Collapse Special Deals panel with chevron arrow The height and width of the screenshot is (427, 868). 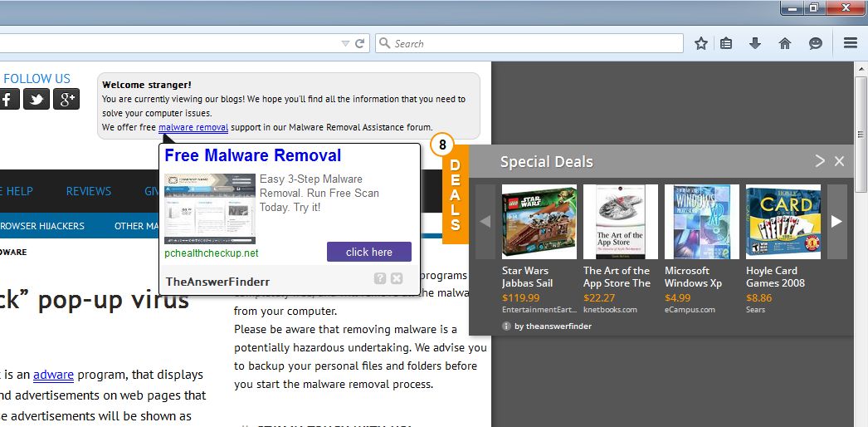pyautogui.click(x=820, y=161)
